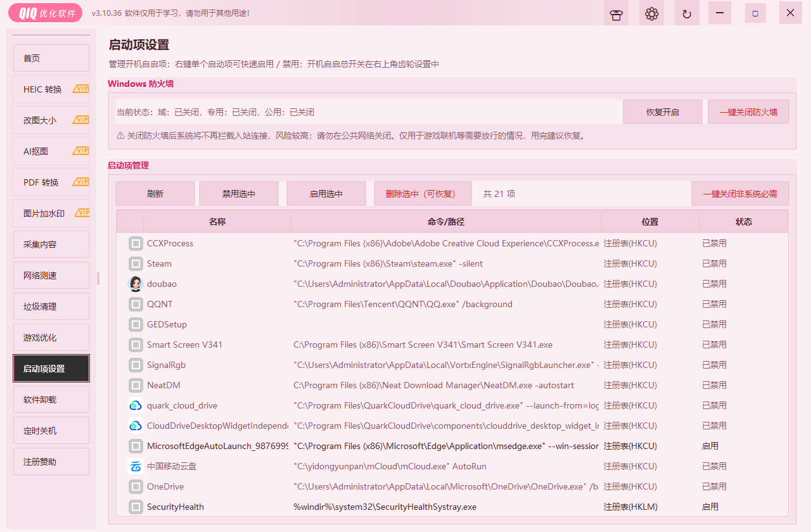811x532 pixels.
Task: Open 网络测速 in the sidebar
Action: point(51,275)
